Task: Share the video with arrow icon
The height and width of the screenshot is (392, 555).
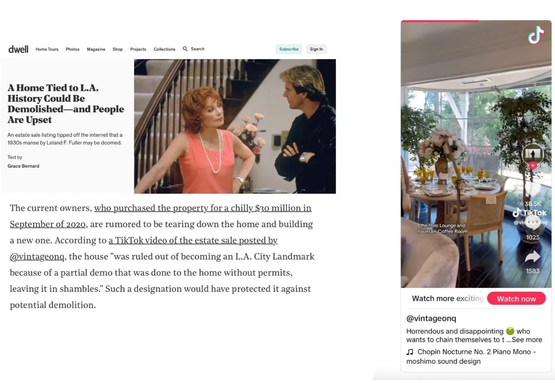Action: coord(532,257)
